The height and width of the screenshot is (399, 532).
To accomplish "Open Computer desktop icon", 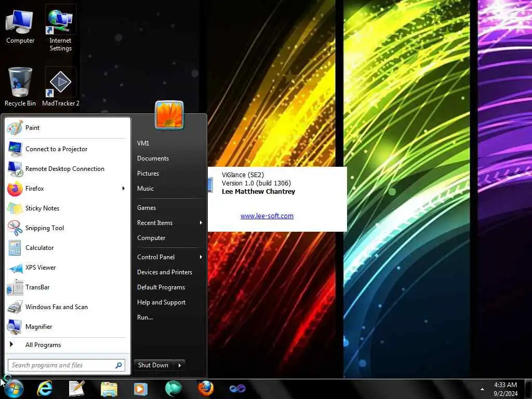I will click(20, 27).
